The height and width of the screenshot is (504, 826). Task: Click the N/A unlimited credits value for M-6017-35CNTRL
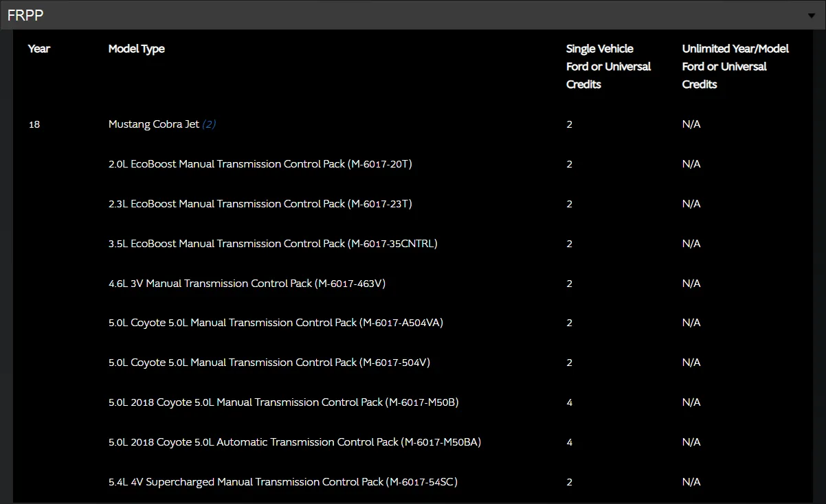(691, 244)
